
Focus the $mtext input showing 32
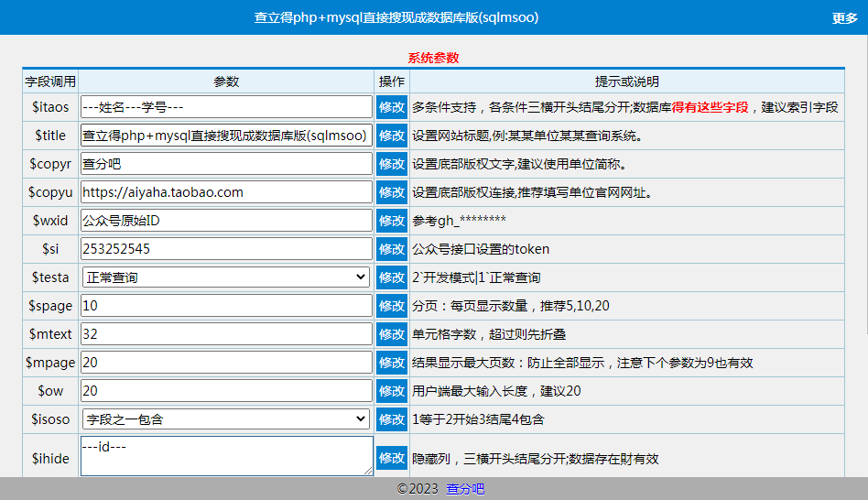coord(226,334)
